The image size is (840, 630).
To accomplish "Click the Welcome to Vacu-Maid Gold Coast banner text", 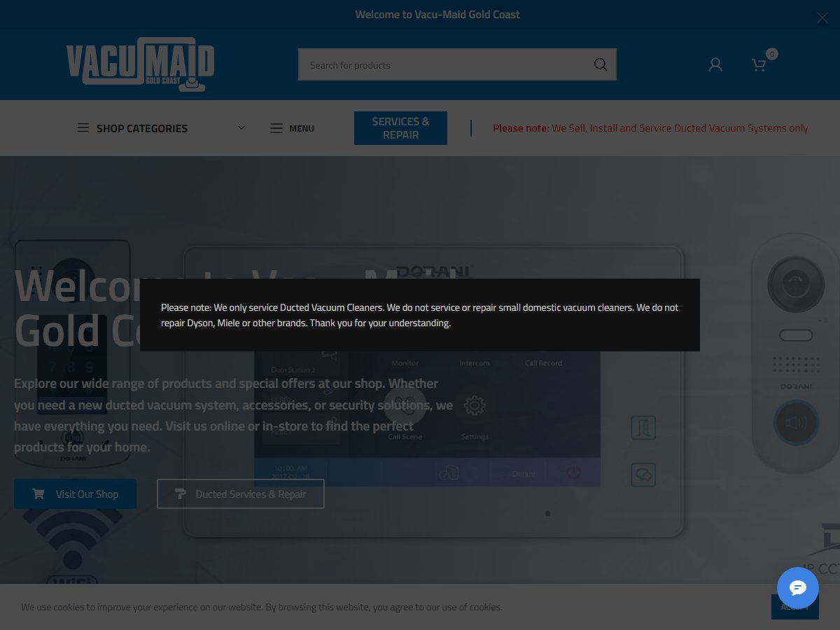I will [x=437, y=15].
